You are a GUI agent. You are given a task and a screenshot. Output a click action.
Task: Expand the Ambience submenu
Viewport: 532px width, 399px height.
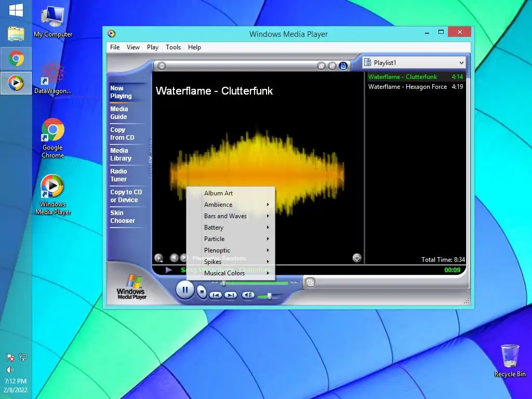[231, 205]
